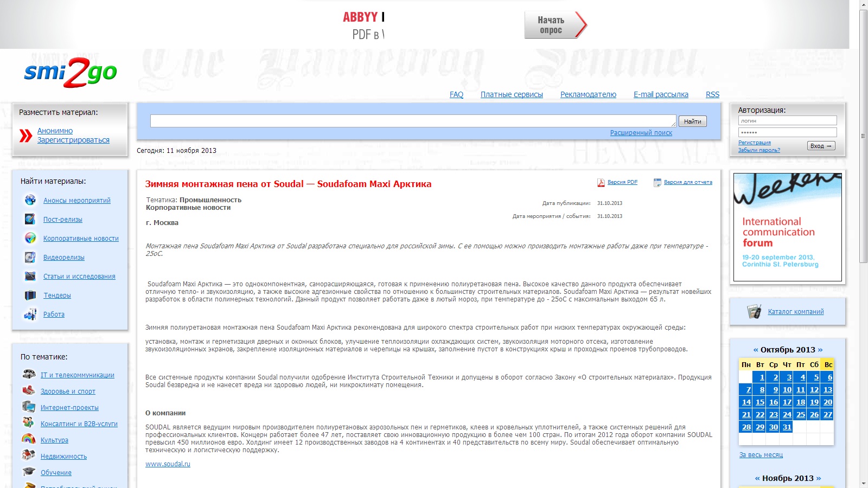The height and width of the screenshot is (488, 868).
Task: Click the article title Зимняя монтажная пена
Action: 288,184
